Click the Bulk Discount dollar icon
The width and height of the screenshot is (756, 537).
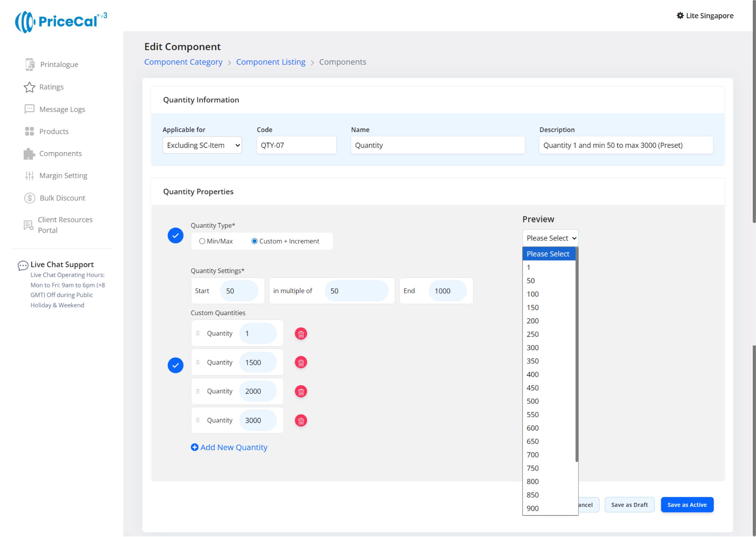[30, 198]
